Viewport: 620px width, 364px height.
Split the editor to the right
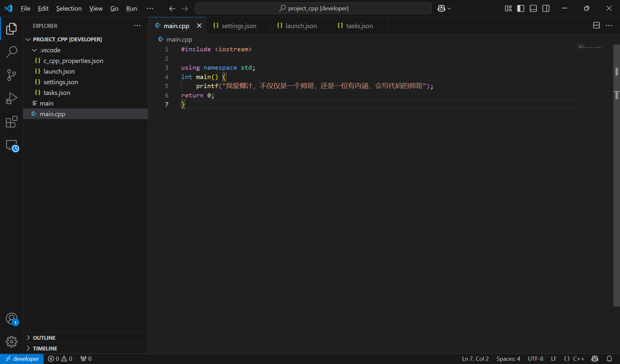596,25
